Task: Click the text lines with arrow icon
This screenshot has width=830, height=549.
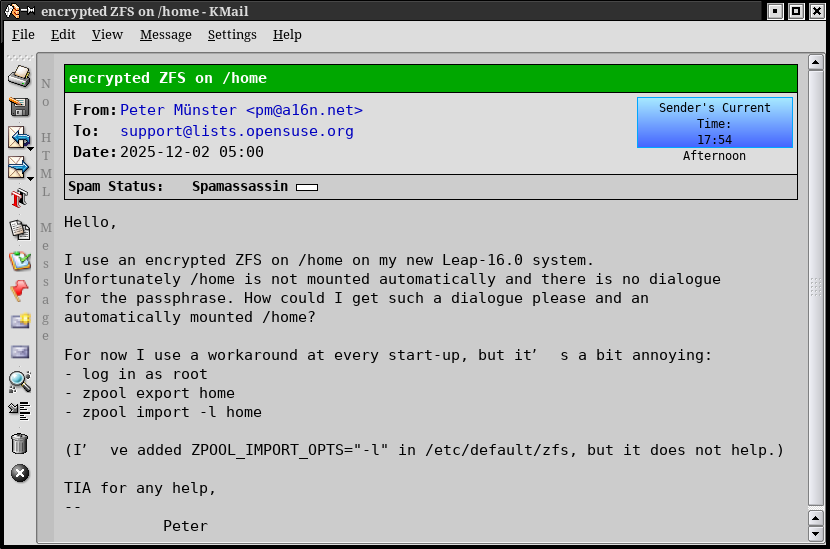Action: coord(20,411)
